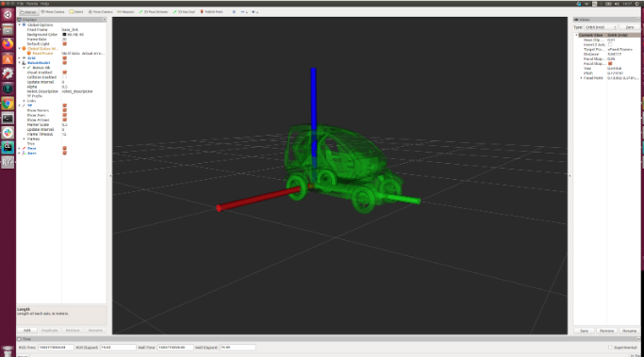Image resolution: width=644 pixels, height=357 pixels.
Task: Open Firefox from the Ubuntu dock
Action: click(8, 44)
